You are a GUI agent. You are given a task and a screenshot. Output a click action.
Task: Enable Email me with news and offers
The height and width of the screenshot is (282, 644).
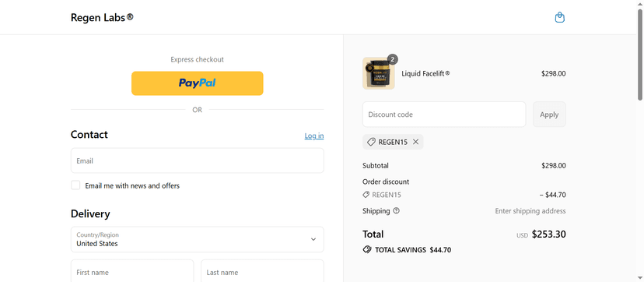pyautogui.click(x=75, y=185)
